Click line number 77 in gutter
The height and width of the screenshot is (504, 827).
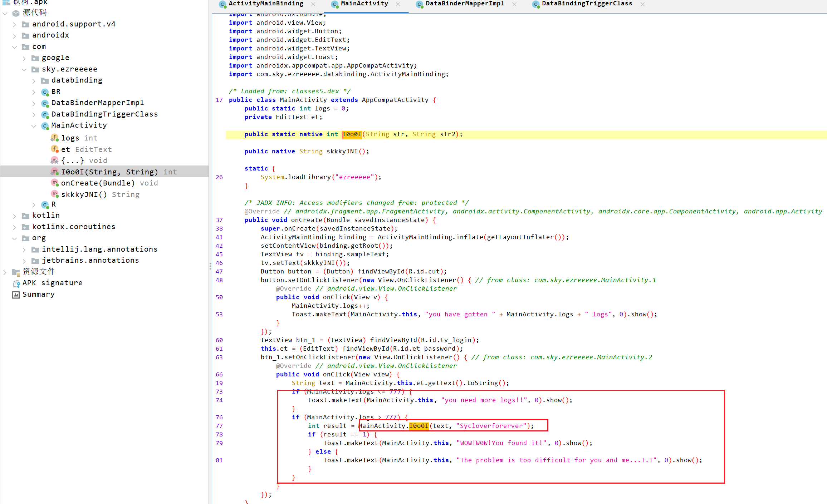click(x=219, y=426)
